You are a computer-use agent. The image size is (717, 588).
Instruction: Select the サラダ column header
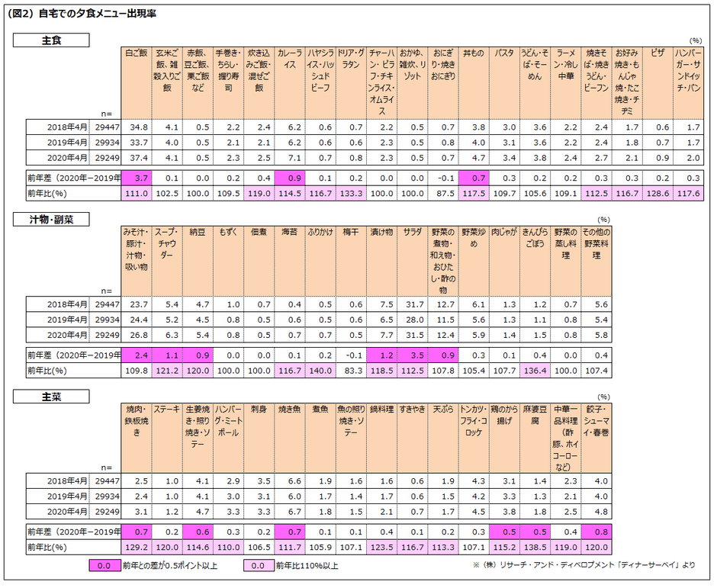pos(412,261)
